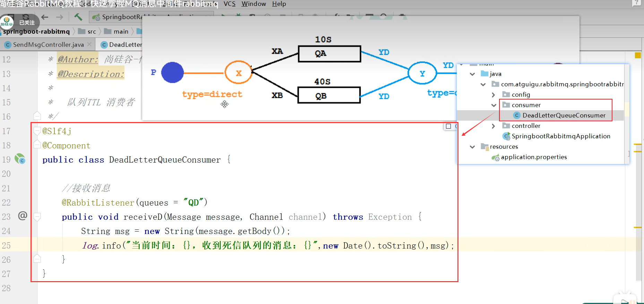Open the Help menu
This screenshot has width=644, height=304.
point(279,4)
